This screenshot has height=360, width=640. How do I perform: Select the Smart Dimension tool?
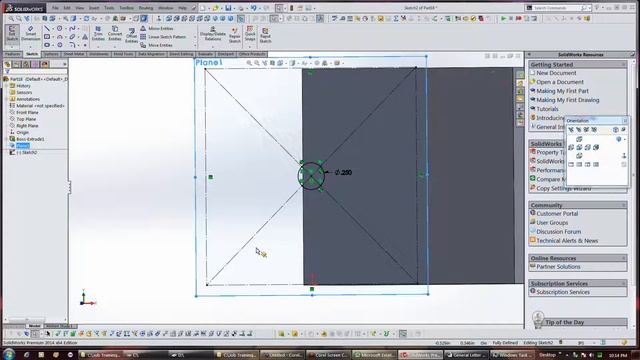(30, 34)
